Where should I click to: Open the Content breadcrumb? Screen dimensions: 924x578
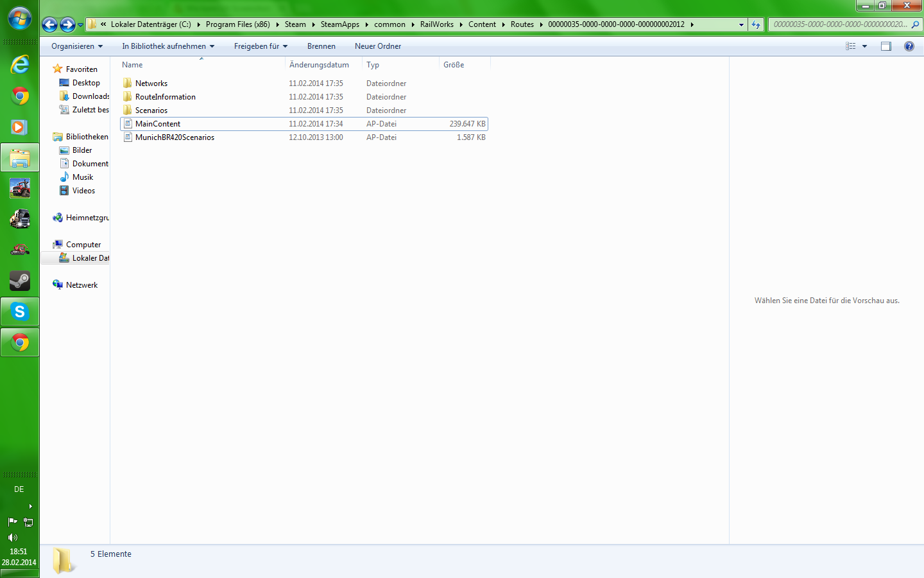point(482,24)
